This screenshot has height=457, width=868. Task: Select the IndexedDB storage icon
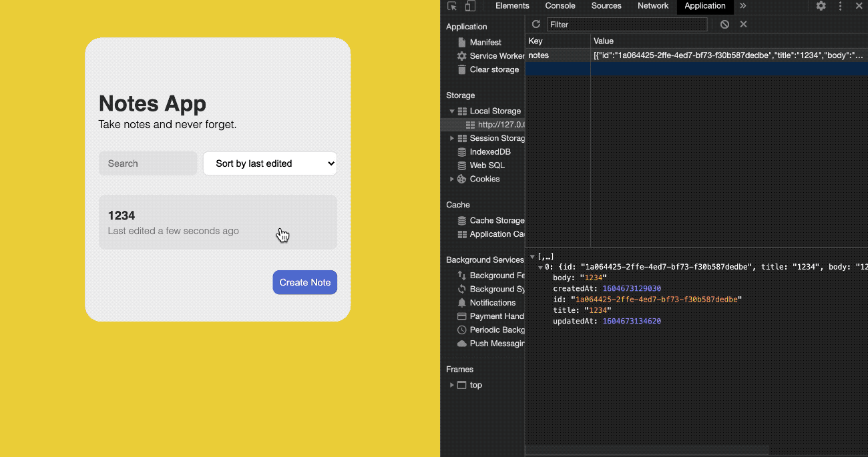tap(461, 151)
